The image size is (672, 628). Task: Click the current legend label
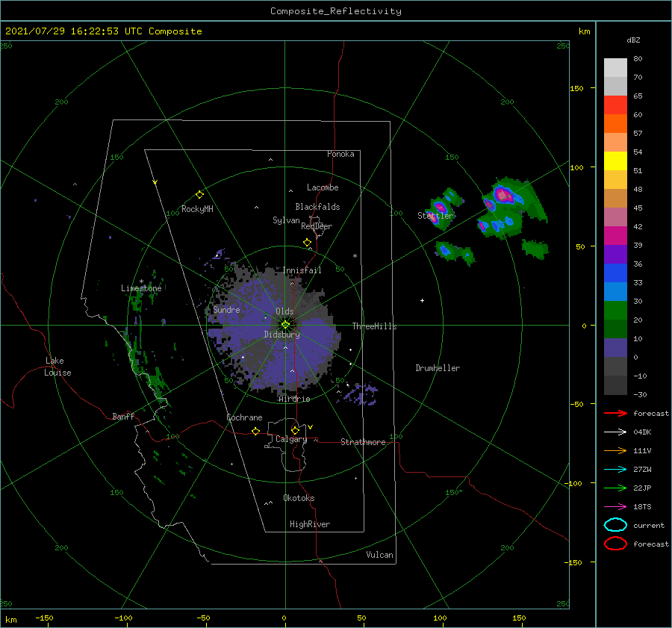point(649,526)
